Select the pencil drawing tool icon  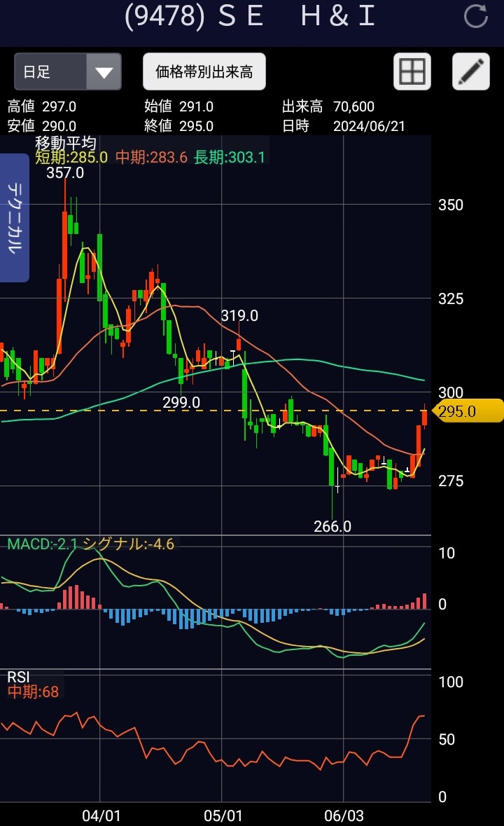tap(471, 71)
